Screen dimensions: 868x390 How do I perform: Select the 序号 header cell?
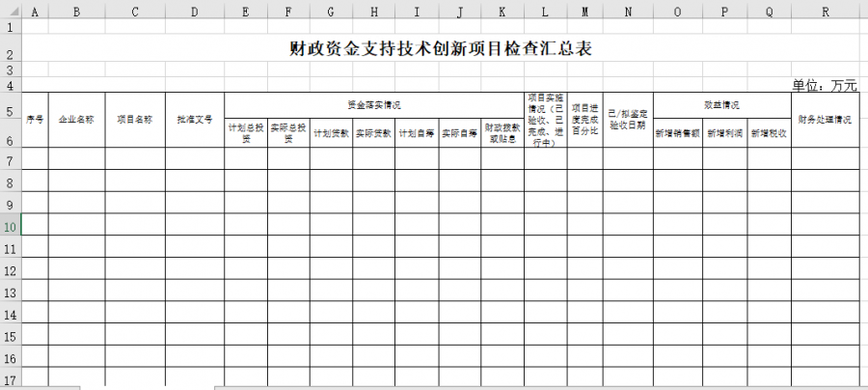click(x=35, y=120)
